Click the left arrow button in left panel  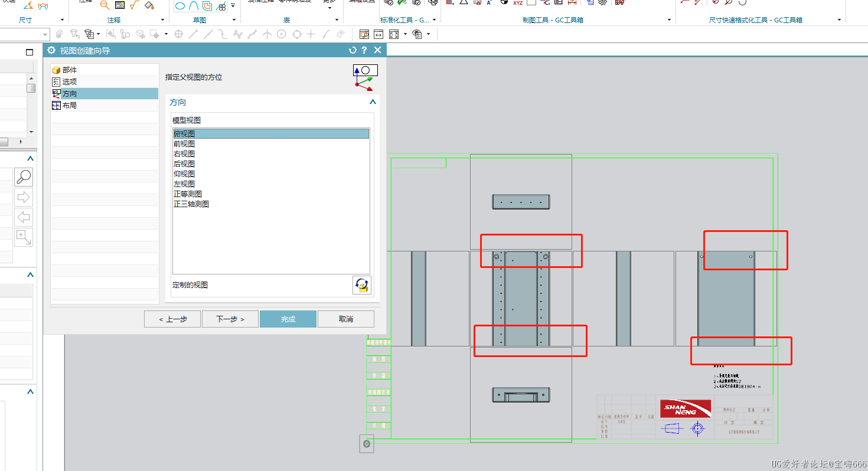(x=24, y=217)
